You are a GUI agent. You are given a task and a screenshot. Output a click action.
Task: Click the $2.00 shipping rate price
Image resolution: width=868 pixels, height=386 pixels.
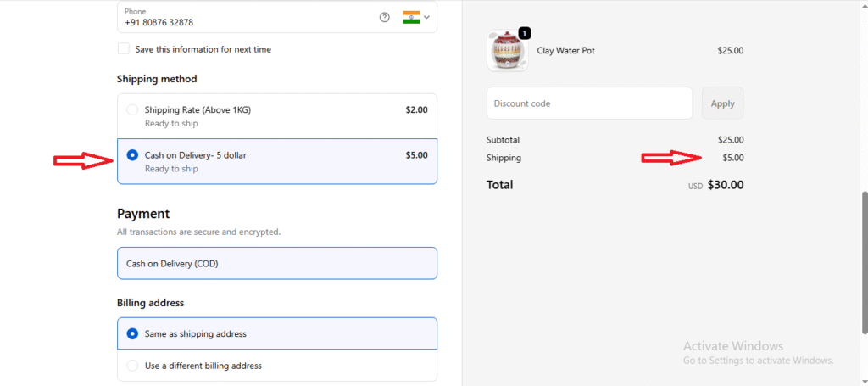[416, 109]
